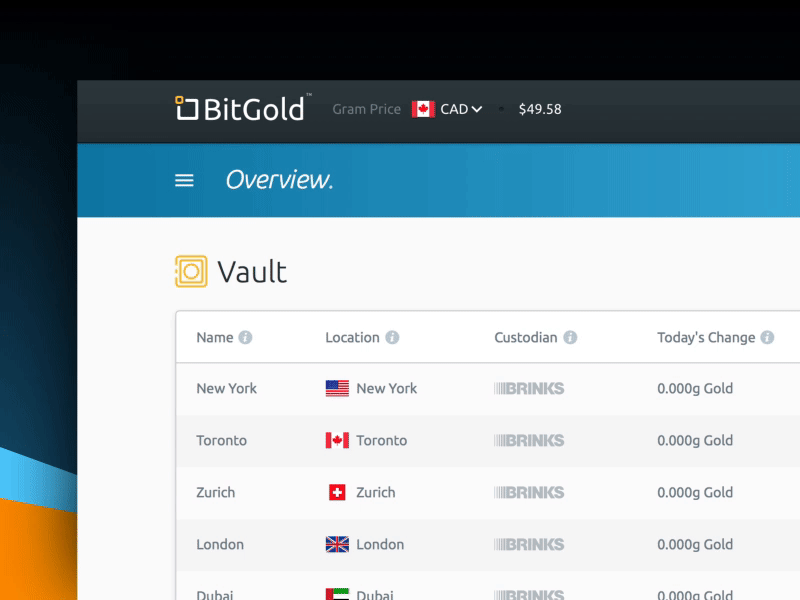Image resolution: width=800 pixels, height=600 pixels.
Task: Click the Swiss flag in Zurich row
Action: point(339,492)
